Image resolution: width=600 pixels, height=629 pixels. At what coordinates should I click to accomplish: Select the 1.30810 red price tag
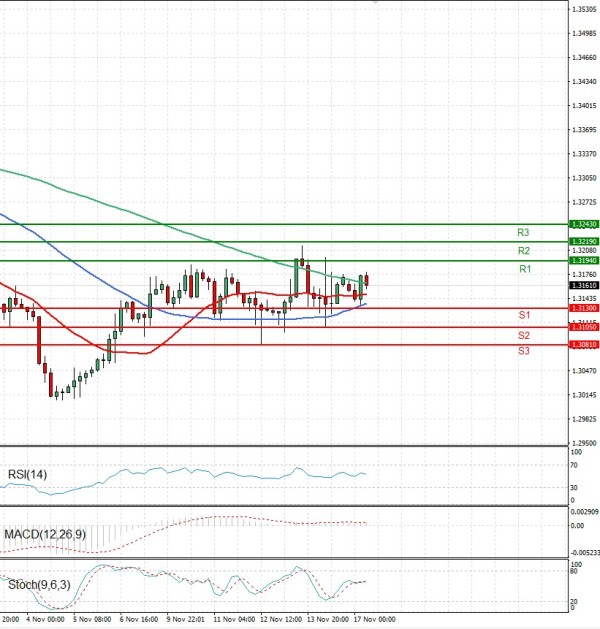583,345
